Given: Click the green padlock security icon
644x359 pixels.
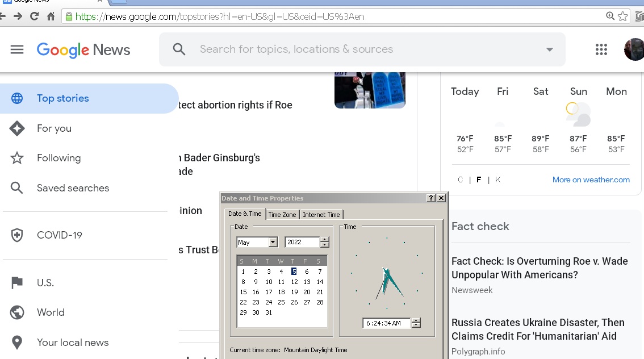Looking at the screenshot, I should [69, 16].
